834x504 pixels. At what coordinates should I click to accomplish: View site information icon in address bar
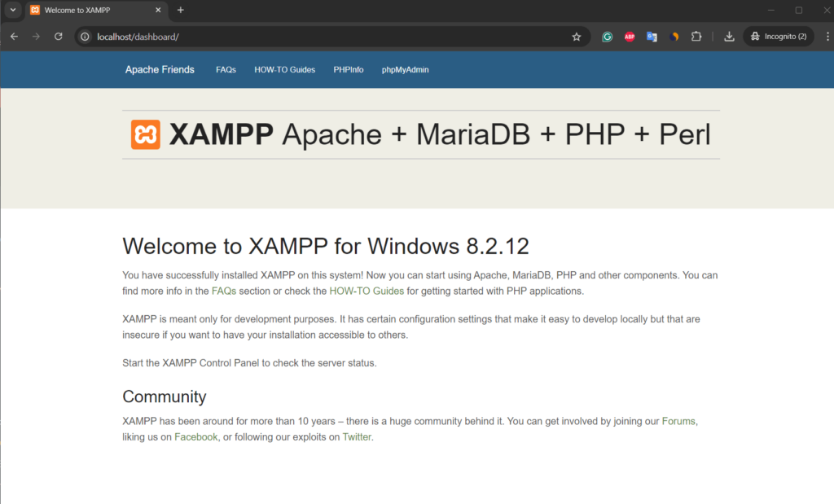point(85,37)
